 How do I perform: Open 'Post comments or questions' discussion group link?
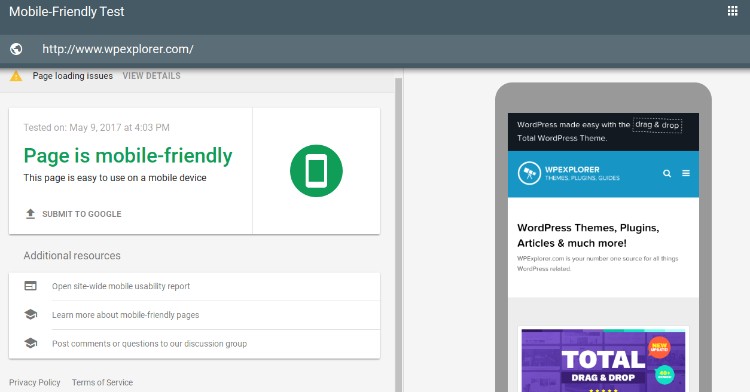tap(149, 343)
